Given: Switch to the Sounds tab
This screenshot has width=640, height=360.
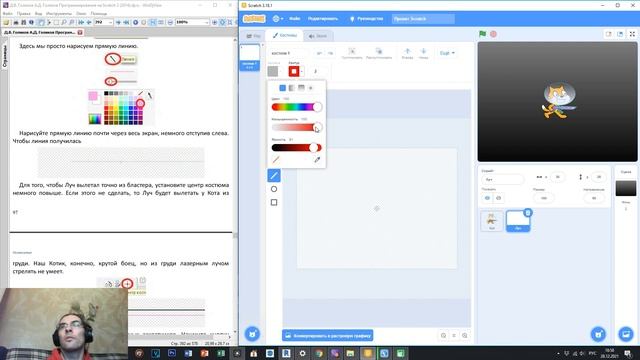Looking at the screenshot, I should pyautogui.click(x=318, y=36).
